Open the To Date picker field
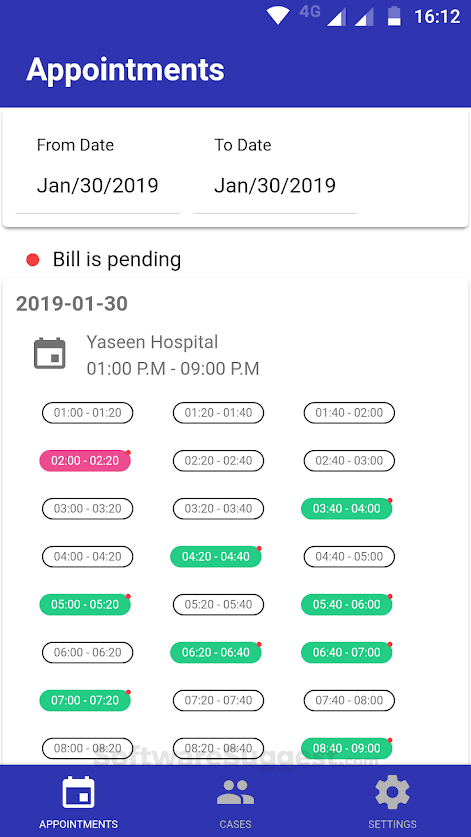This screenshot has height=837, width=471. (275, 186)
